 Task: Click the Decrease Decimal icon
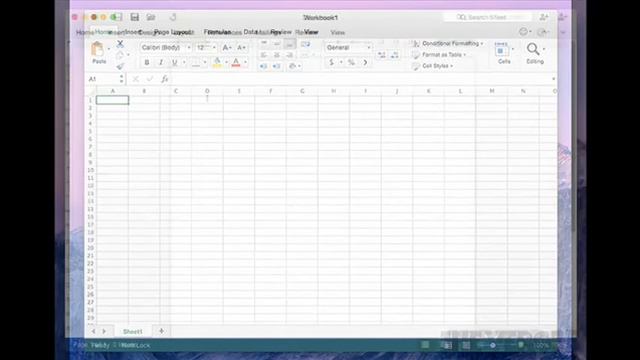click(395, 55)
